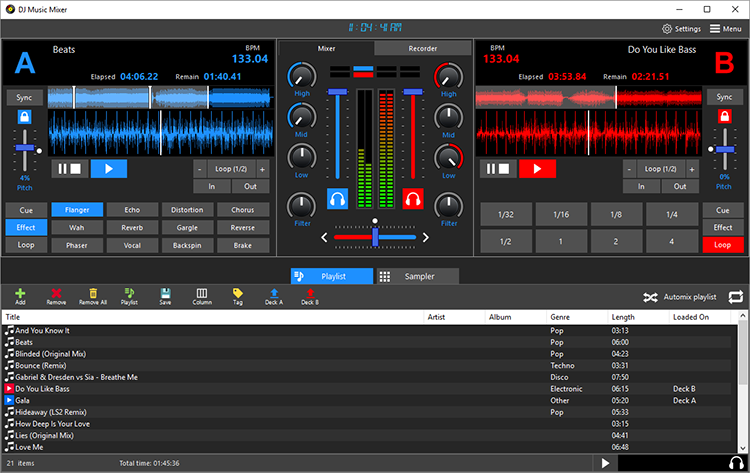
Task: Switch to the Sampler tab
Action: point(417,276)
